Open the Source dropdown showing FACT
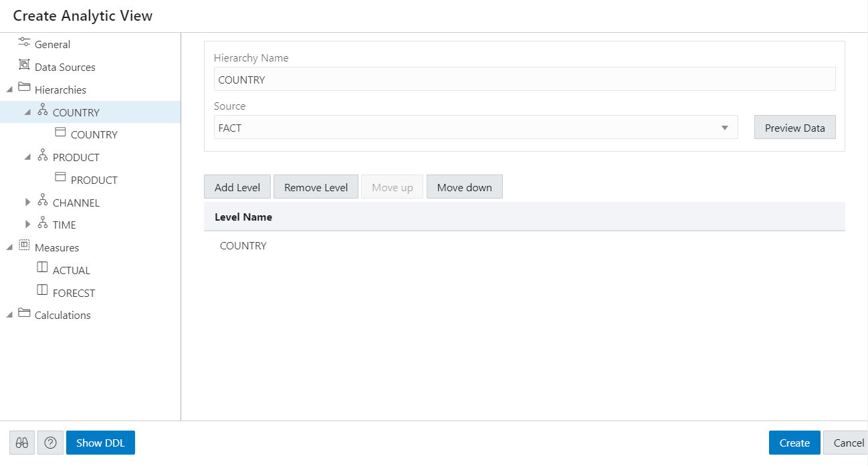 [724, 127]
